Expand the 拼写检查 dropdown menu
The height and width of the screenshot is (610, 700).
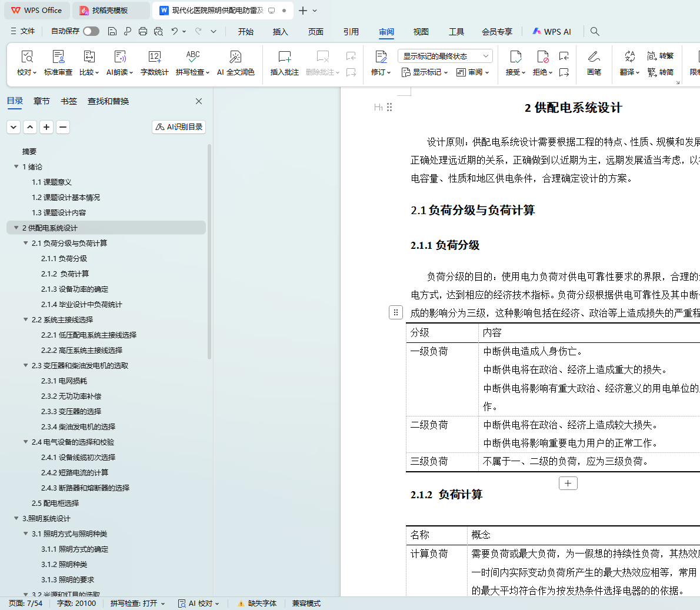(x=208, y=72)
